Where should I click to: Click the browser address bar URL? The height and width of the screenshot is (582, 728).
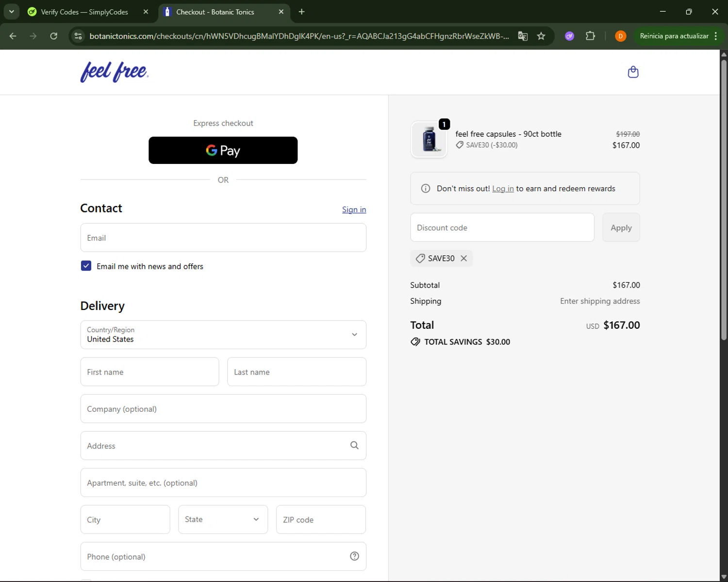tap(299, 36)
